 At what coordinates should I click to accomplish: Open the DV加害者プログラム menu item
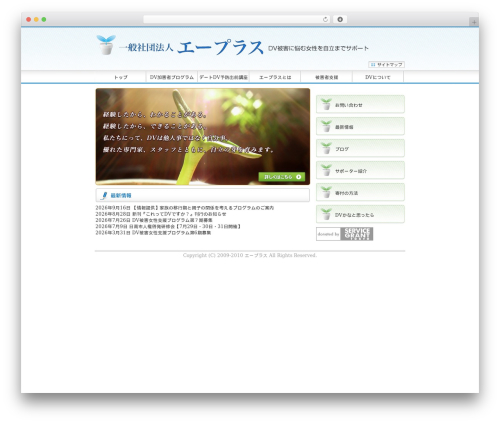pos(172,77)
